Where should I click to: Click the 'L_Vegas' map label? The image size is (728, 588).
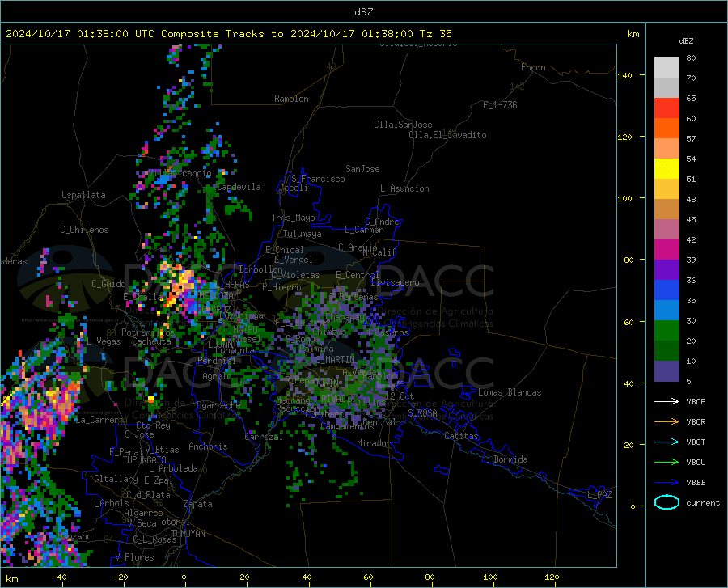[x=104, y=341]
